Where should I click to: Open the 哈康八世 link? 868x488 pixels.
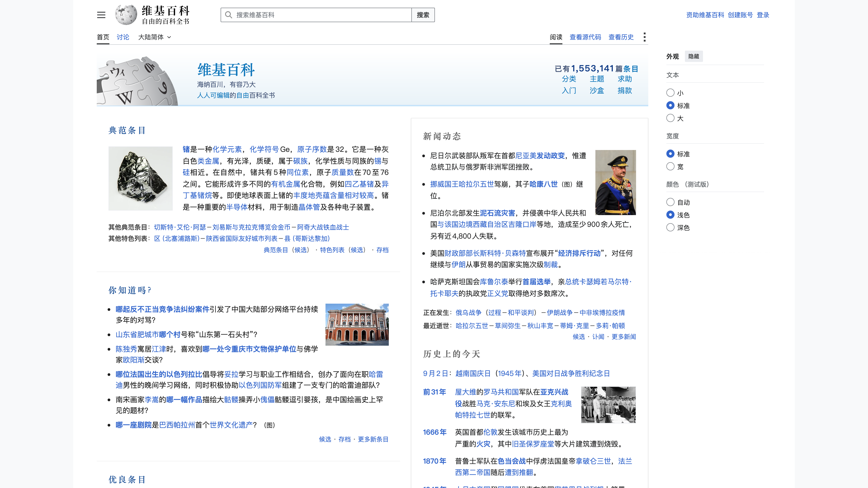[543, 184]
